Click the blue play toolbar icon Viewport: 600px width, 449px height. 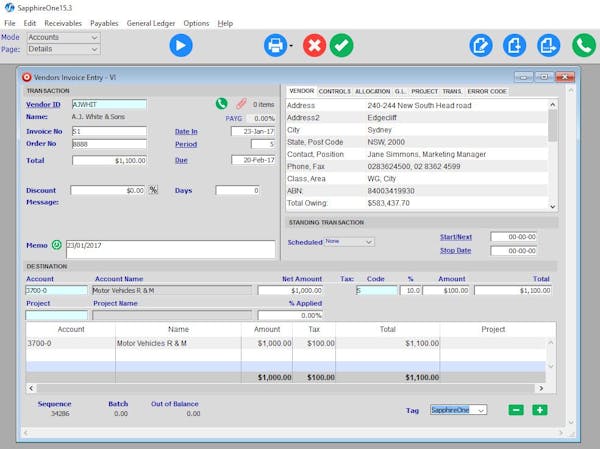pyautogui.click(x=181, y=46)
